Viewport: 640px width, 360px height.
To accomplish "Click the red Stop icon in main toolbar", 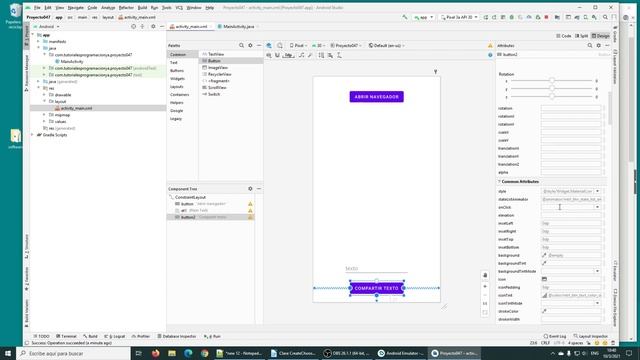I will tap(547, 17).
